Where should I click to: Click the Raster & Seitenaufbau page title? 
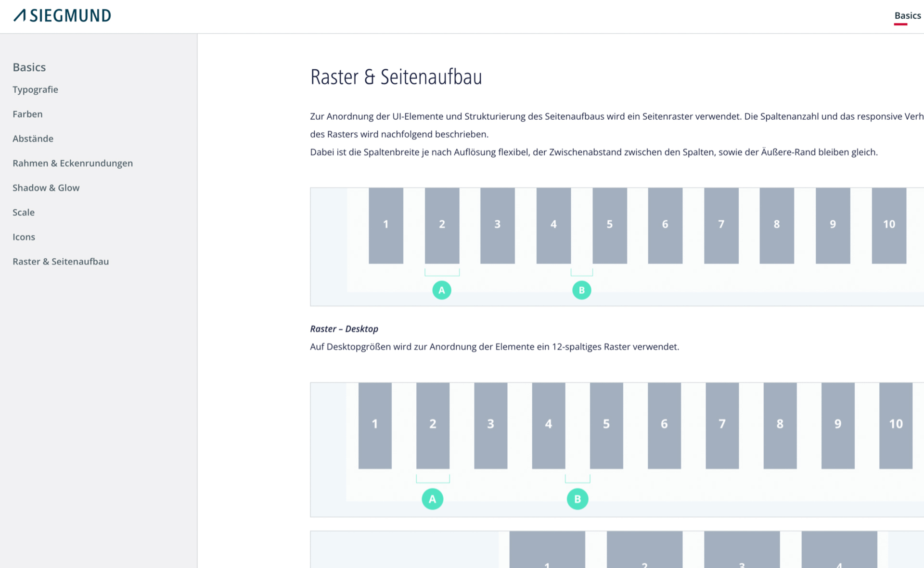pyautogui.click(x=396, y=77)
